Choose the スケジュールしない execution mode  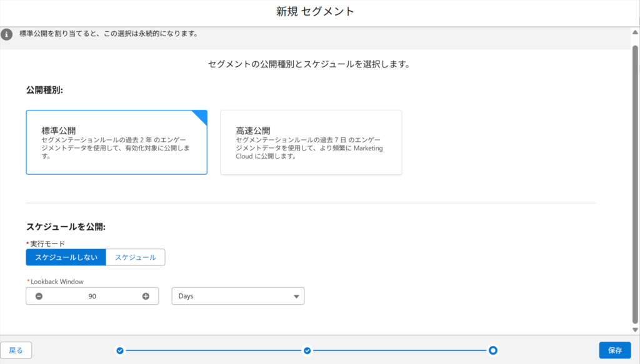tap(66, 257)
